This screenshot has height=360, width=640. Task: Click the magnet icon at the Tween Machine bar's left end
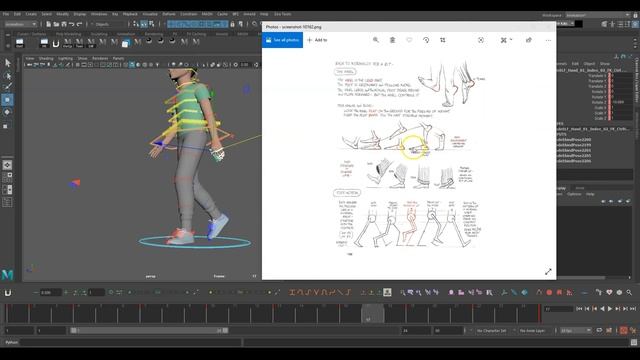pos(7,293)
